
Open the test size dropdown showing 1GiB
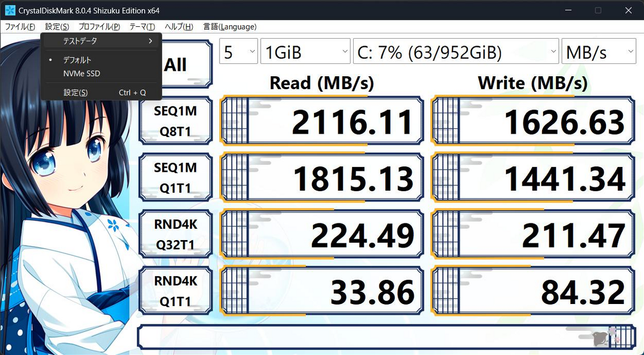pos(306,52)
